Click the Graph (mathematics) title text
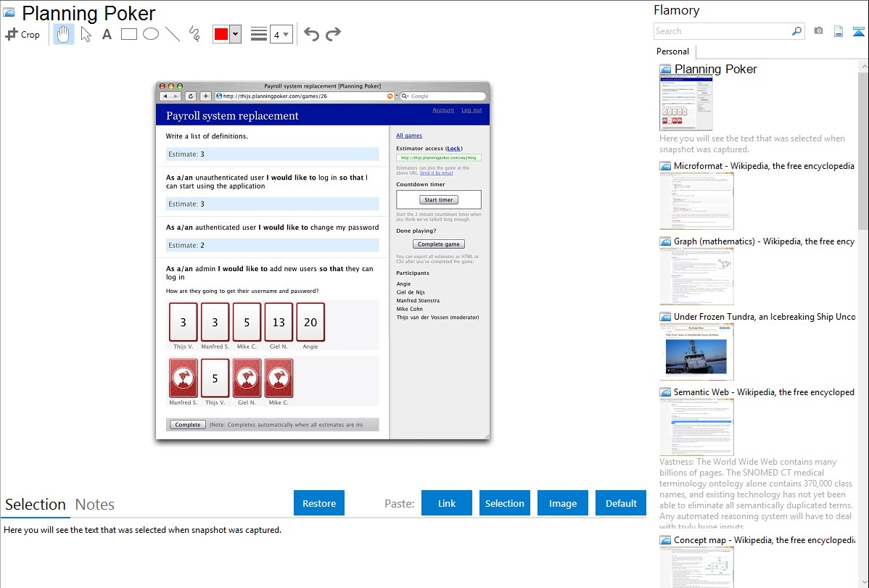869x588 pixels. (x=764, y=241)
